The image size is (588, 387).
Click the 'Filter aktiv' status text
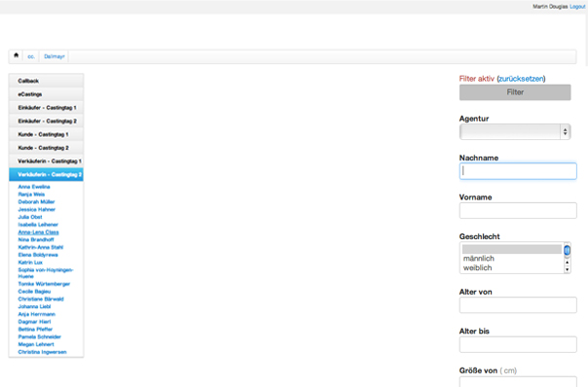click(x=477, y=79)
